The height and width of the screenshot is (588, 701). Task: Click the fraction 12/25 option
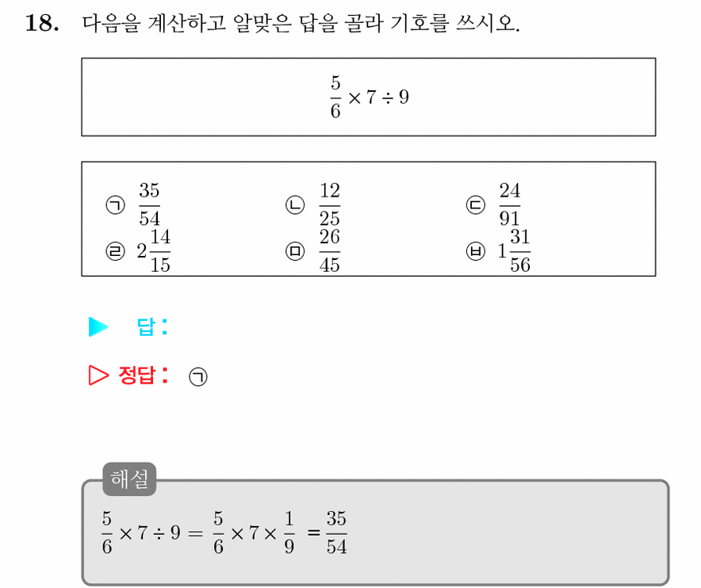(330, 204)
